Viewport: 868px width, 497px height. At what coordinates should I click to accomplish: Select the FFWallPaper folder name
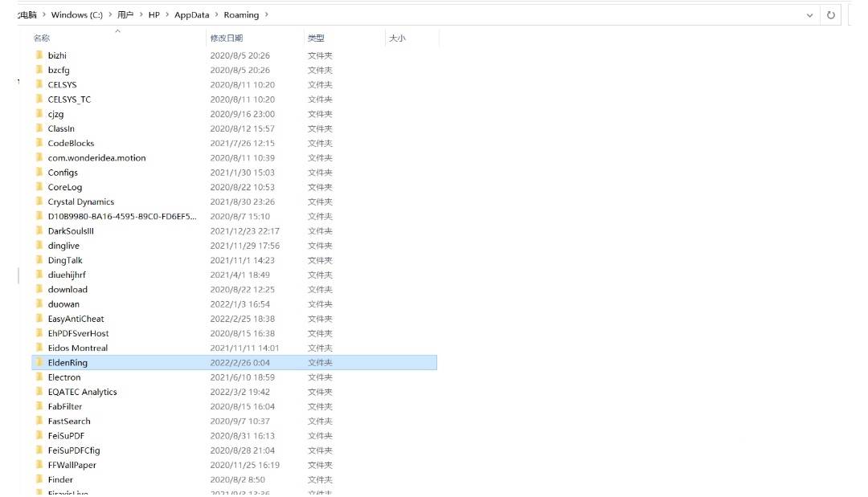coord(72,465)
